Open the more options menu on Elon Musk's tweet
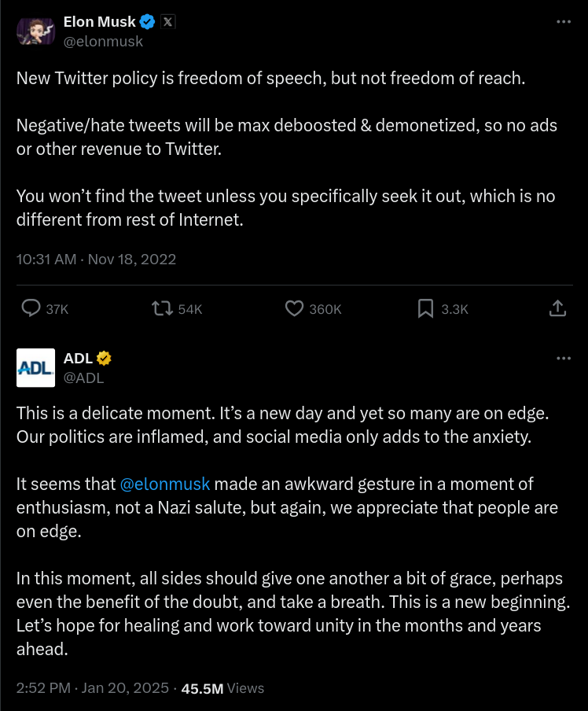Viewport: 588px width, 711px height. click(x=564, y=22)
